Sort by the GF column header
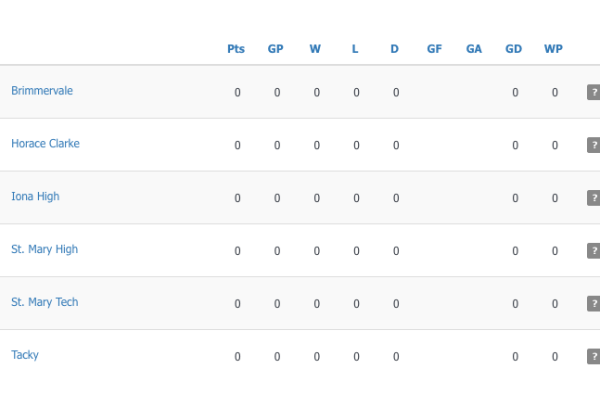 (434, 49)
